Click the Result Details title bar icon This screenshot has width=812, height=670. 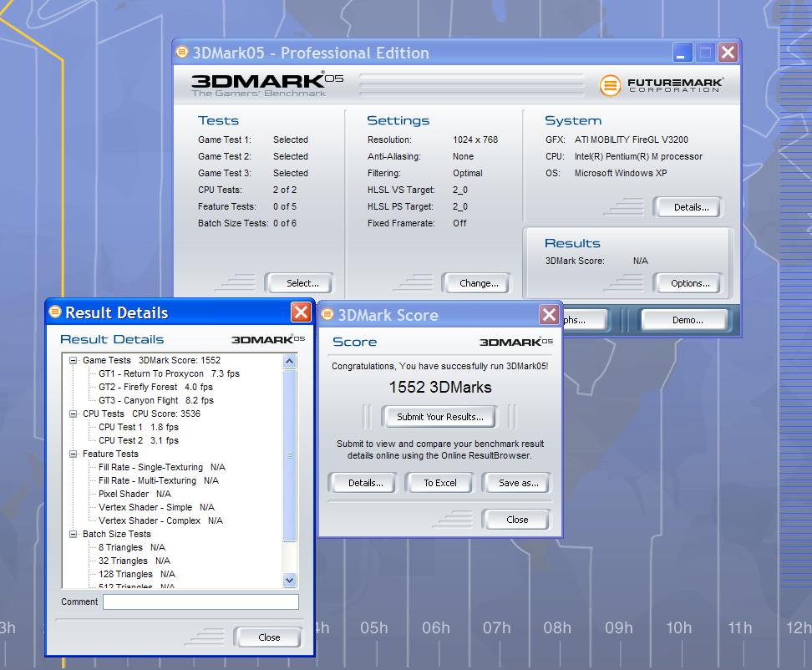(x=54, y=312)
